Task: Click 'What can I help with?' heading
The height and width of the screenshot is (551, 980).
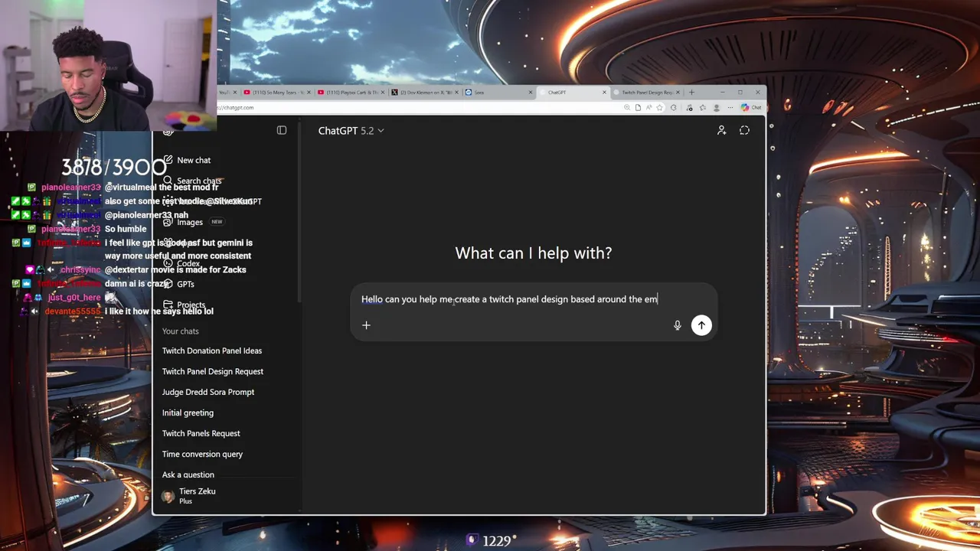Action: pyautogui.click(x=534, y=253)
